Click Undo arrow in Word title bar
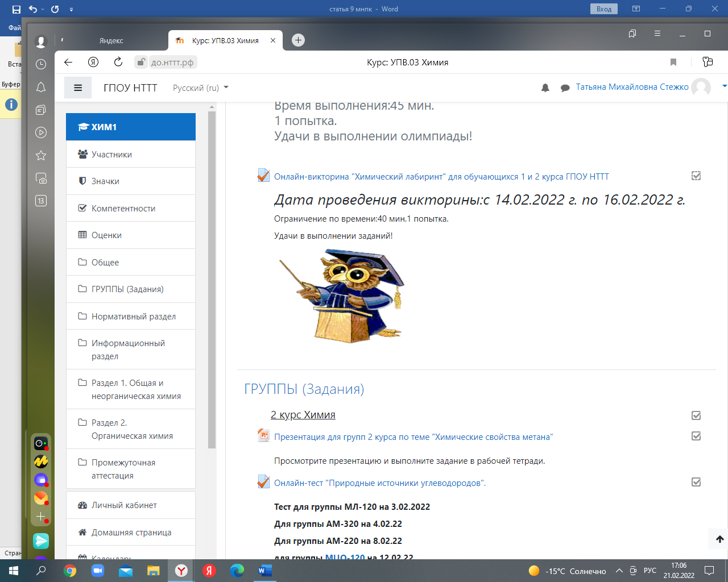Image resolution: width=728 pixels, height=582 pixels. pyautogui.click(x=33, y=9)
